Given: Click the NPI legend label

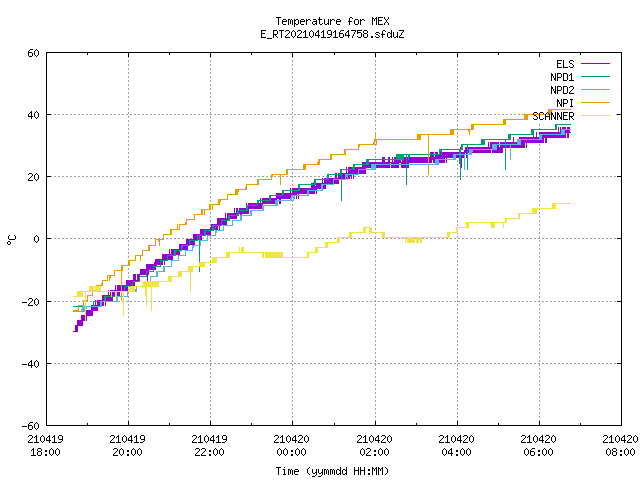Looking at the screenshot, I should pyautogui.click(x=565, y=103).
